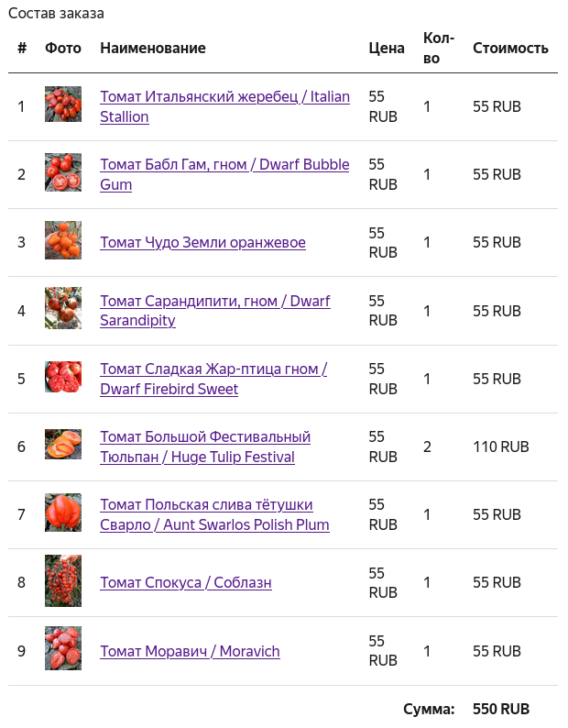Image resolution: width=568 pixels, height=728 pixels.
Task: Click the Наименование column header
Action: pyautogui.click(x=153, y=49)
